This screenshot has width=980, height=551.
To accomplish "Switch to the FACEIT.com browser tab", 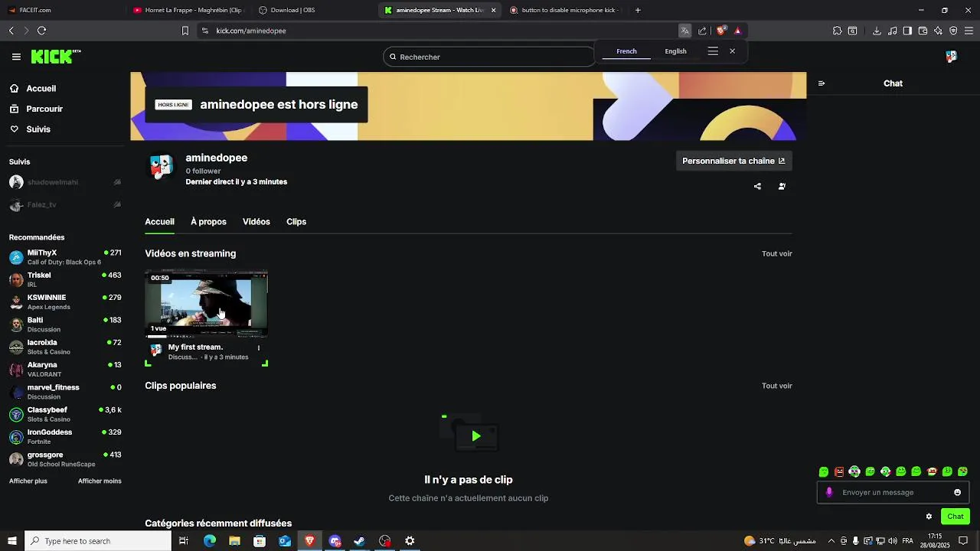I will click(61, 10).
